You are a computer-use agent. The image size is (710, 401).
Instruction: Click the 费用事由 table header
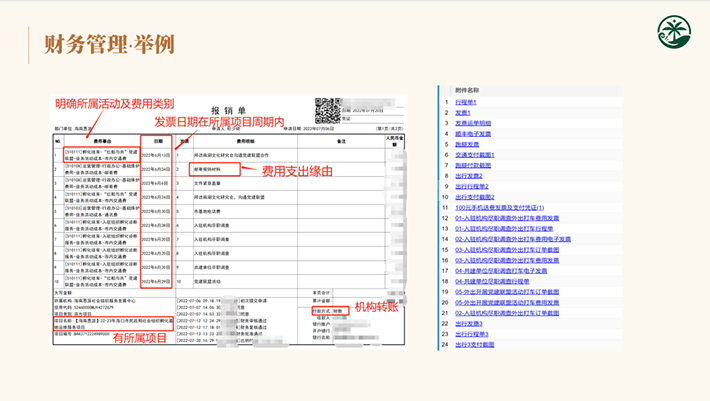pyautogui.click(x=102, y=141)
